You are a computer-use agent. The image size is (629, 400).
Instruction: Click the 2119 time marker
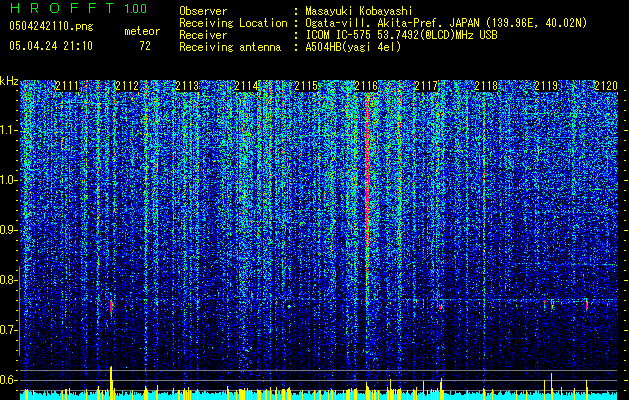(x=546, y=86)
